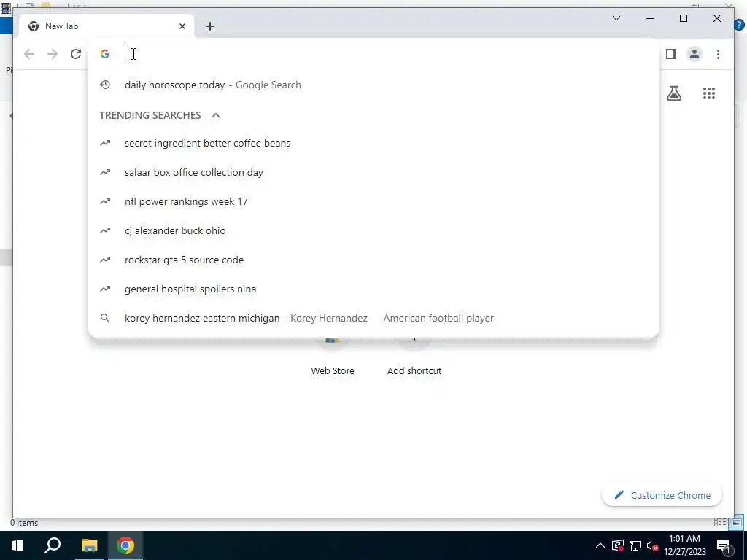This screenshot has width=747, height=560.
Task: Select rockstar gta 5 source code
Action: [x=373, y=260]
